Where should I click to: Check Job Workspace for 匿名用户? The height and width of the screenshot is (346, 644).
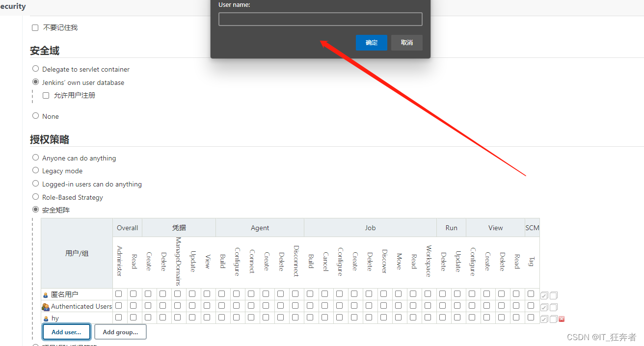coord(428,294)
